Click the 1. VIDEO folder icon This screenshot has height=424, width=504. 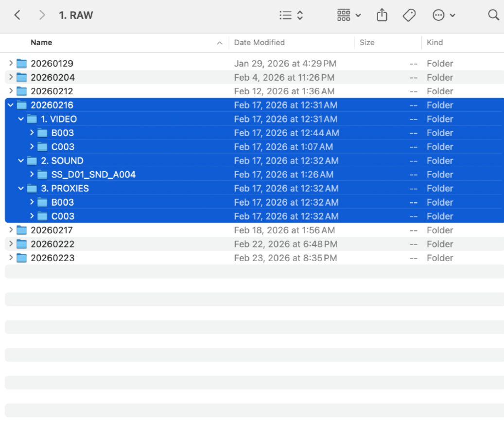[x=32, y=119]
